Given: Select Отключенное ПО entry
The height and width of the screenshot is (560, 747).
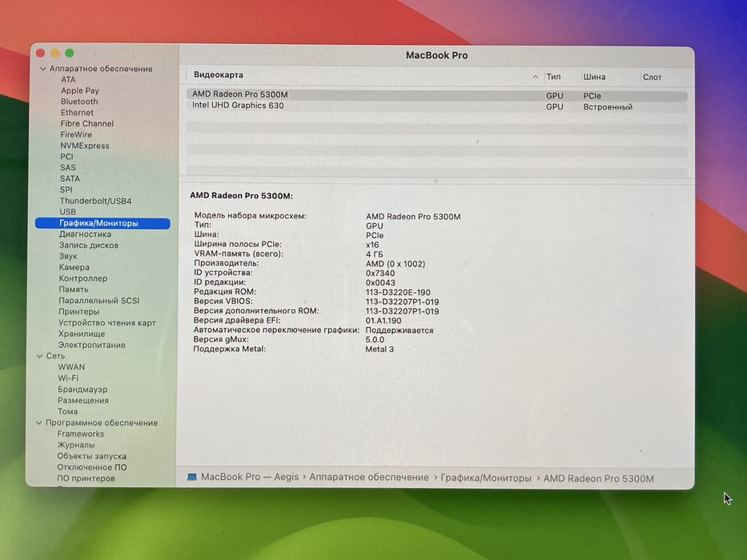Looking at the screenshot, I should [92, 467].
